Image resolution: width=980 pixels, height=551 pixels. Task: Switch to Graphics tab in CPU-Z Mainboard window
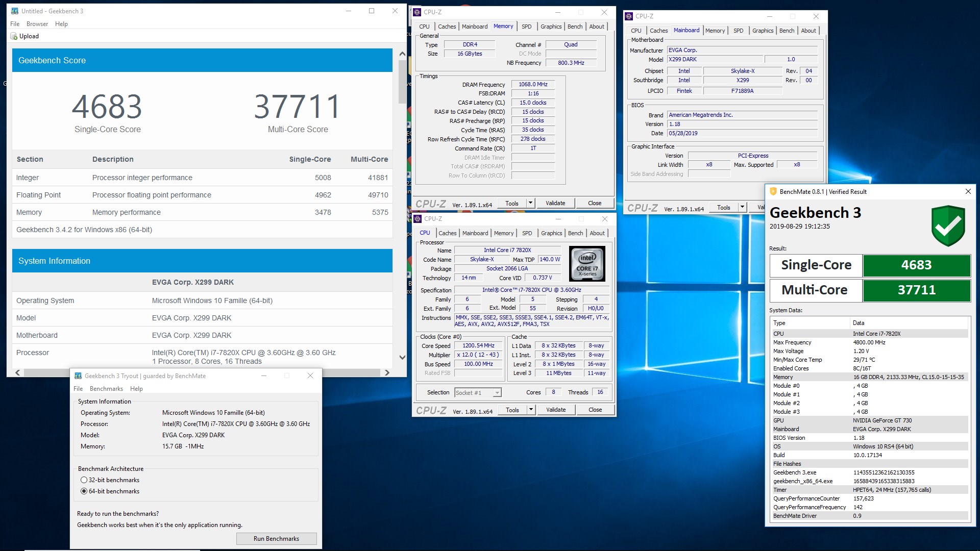(763, 31)
